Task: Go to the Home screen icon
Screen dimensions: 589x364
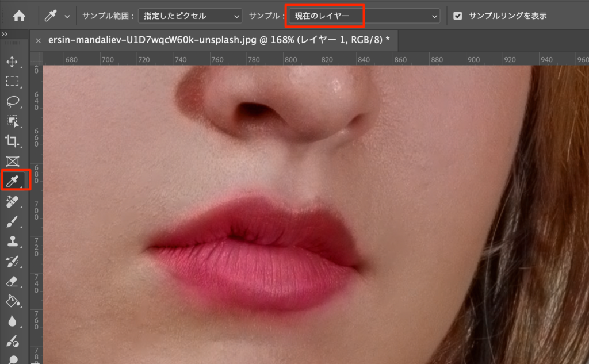Action: tap(19, 16)
